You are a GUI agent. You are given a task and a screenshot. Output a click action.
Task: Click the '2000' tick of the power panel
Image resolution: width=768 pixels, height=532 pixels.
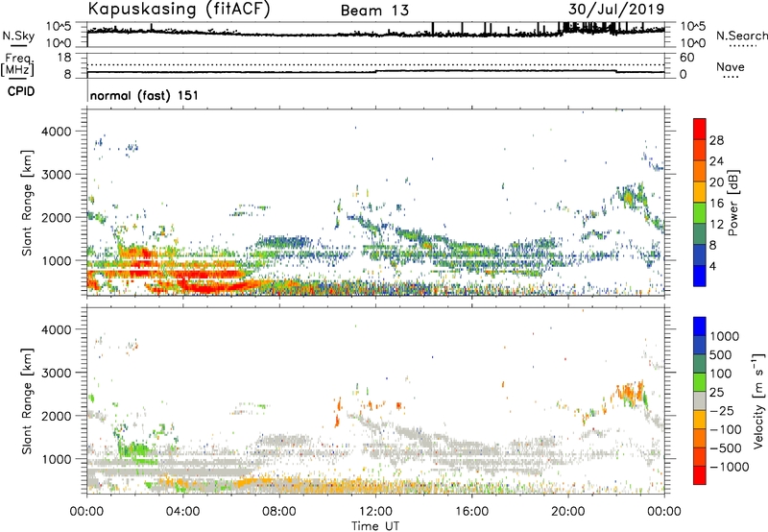56,217
